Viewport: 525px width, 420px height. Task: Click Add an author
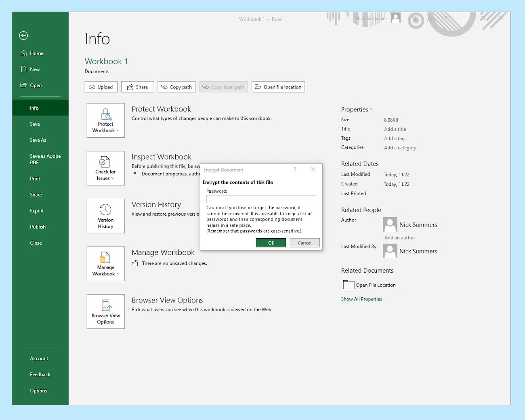coord(399,237)
